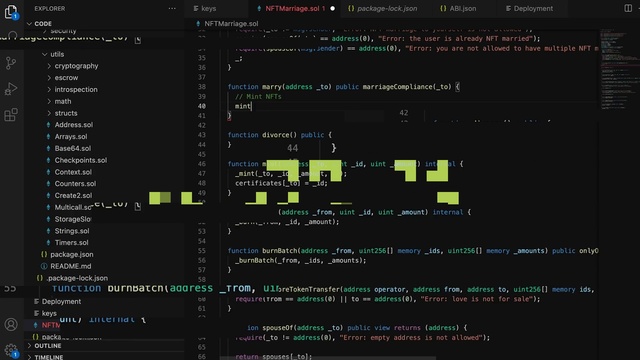
Task: Open Explorer more actions ellipsis
Action: 172,8
